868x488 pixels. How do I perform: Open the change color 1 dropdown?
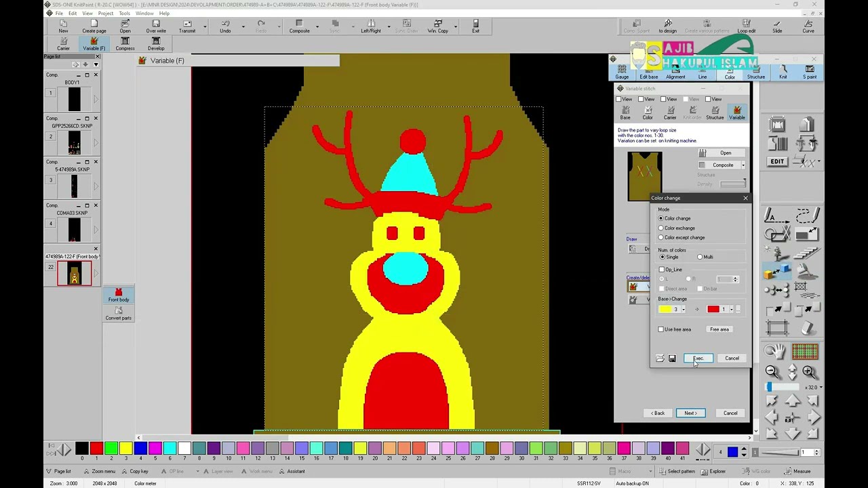[732, 309]
